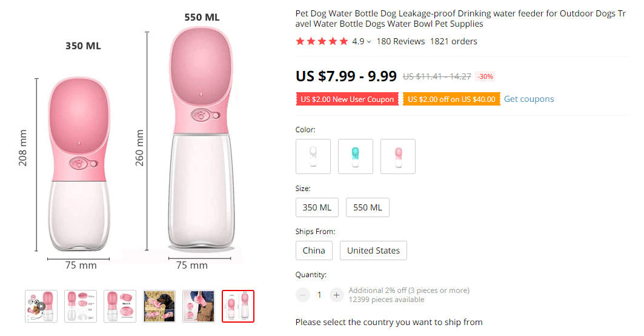644x336 pixels.
Task: Click the plus quantity button
Action: point(336,295)
